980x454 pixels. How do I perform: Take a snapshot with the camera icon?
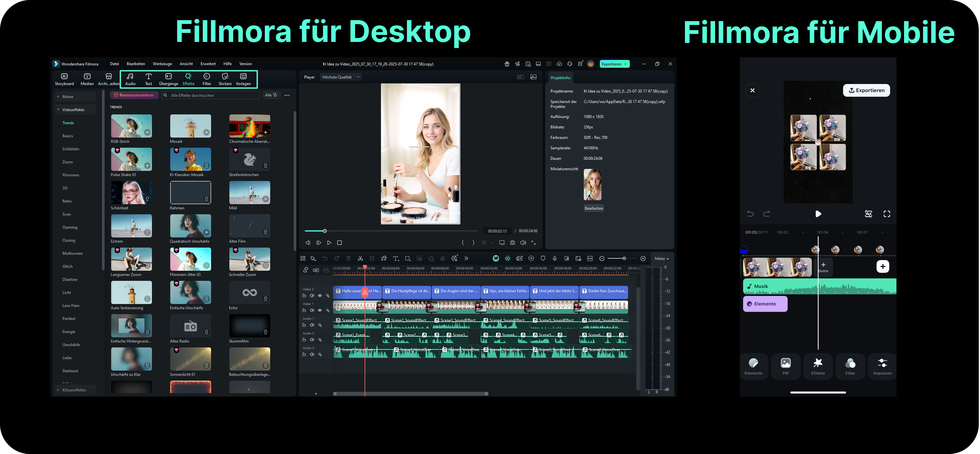512,243
